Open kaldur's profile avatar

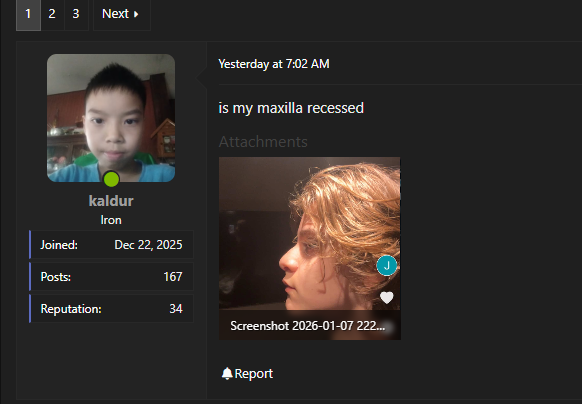coord(111,118)
